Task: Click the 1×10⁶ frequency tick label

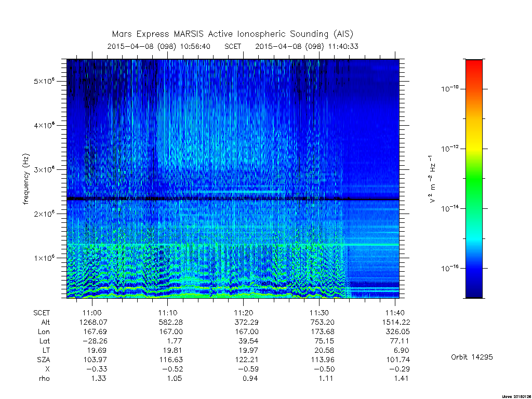Action: (x=44, y=258)
